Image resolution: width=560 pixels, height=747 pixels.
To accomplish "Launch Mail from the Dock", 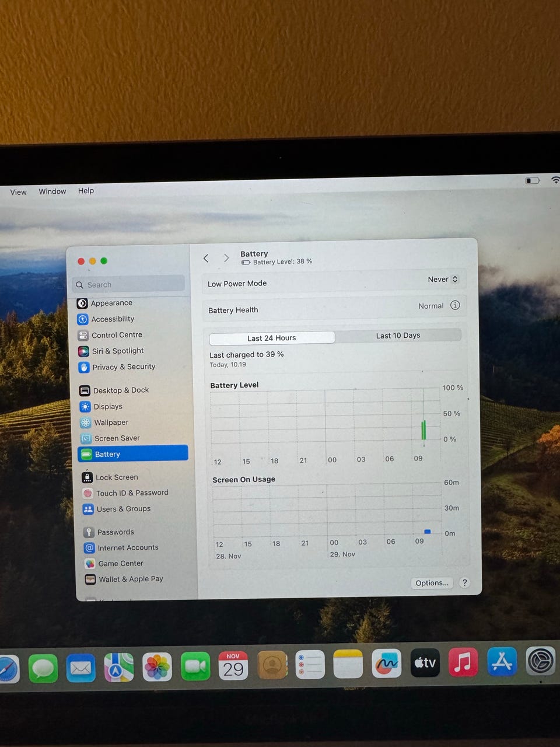I will (80, 668).
